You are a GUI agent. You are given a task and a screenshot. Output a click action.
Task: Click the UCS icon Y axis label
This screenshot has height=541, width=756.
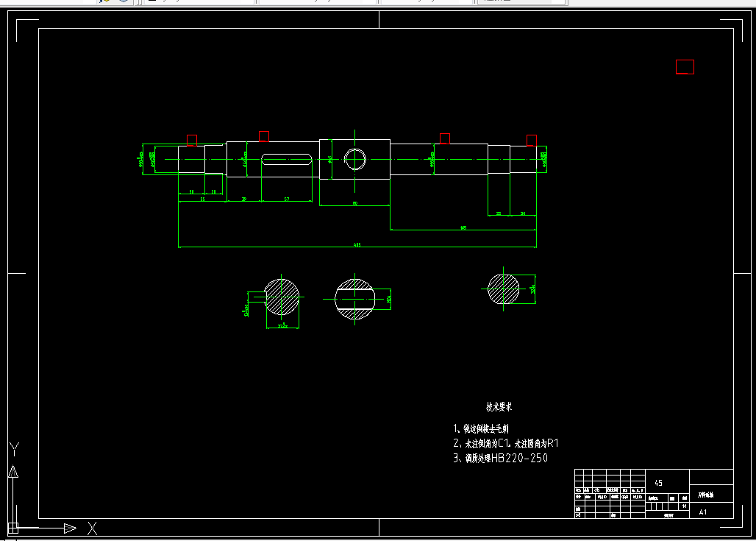click(14, 449)
